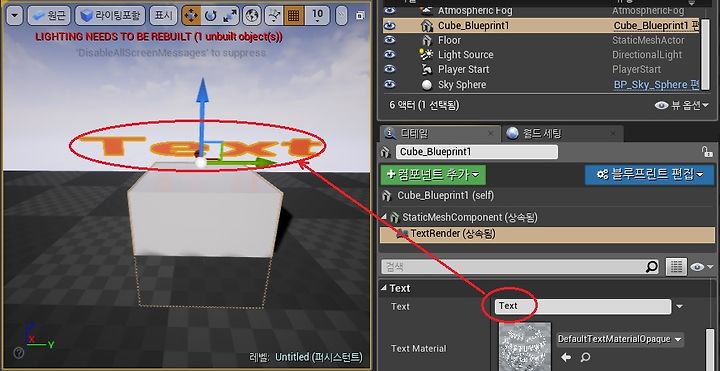Click the search magnifier icon
Viewport: 720px width, 371px height.
pos(652,267)
